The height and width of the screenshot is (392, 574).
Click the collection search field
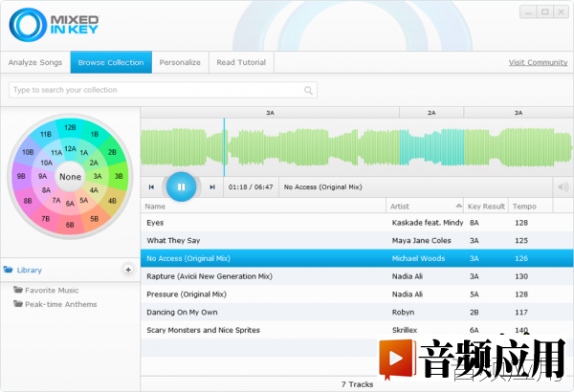pyautogui.click(x=163, y=90)
